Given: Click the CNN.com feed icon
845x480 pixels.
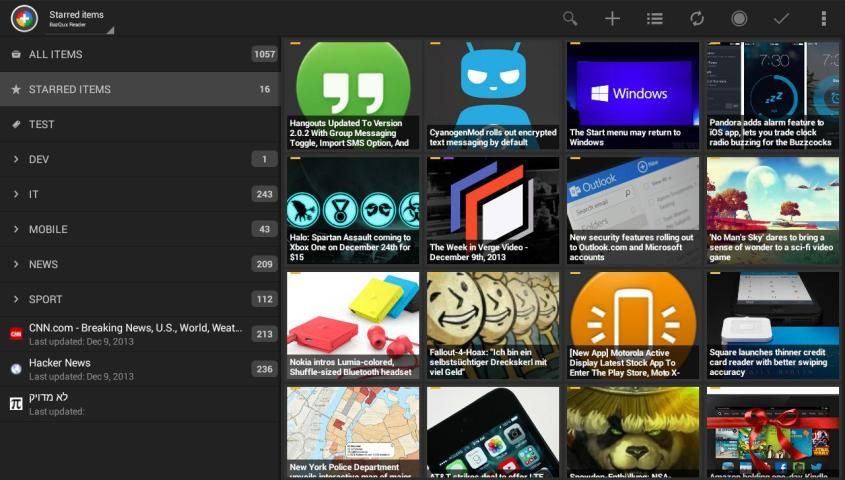Looking at the screenshot, I should [x=16, y=334].
